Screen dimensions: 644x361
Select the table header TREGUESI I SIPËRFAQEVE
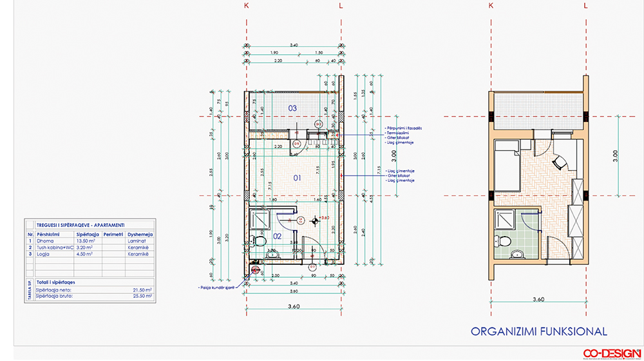[x=80, y=223]
